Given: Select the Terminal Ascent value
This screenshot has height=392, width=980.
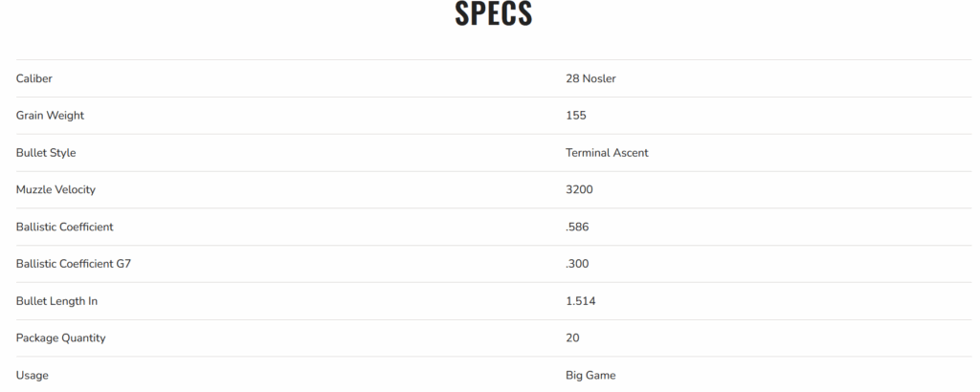Looking at the screenshot, I should [x=607, y=153].
